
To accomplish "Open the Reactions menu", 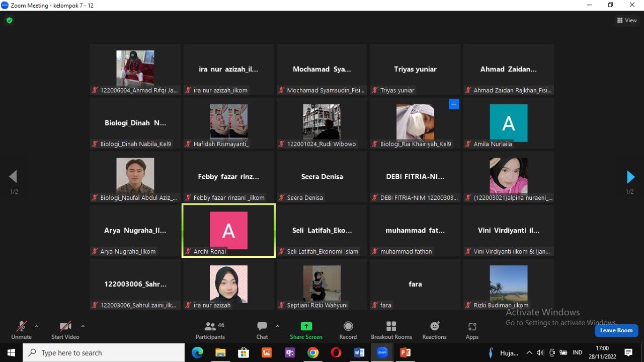I will (x=434, y=330).
